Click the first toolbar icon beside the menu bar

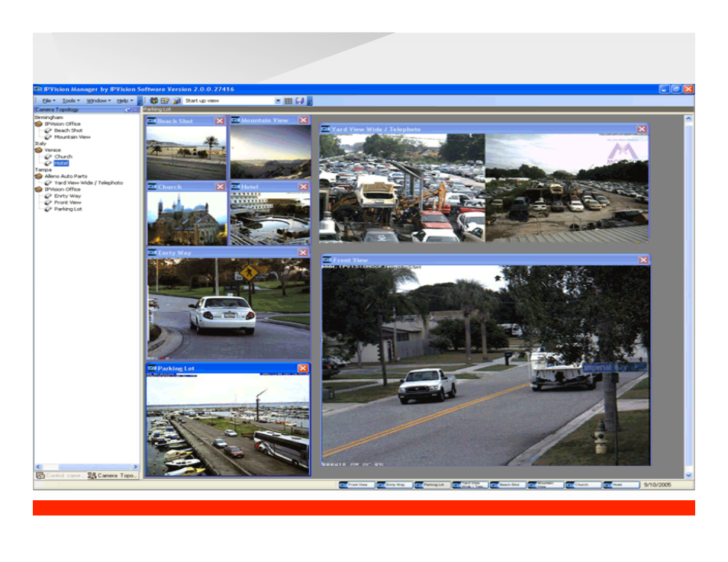click(153, 101)
